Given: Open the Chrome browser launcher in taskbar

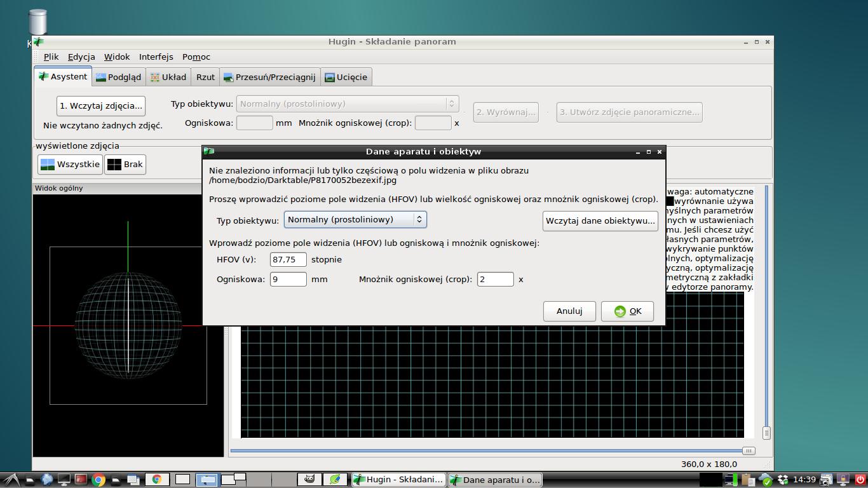Looking at the screenshot, I should pos(98,479).
